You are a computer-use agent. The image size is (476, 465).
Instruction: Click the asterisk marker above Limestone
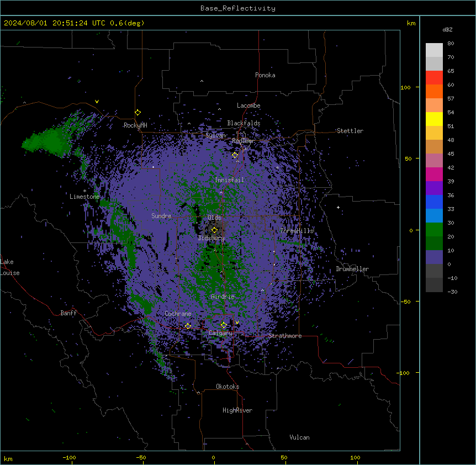[84, 191]
